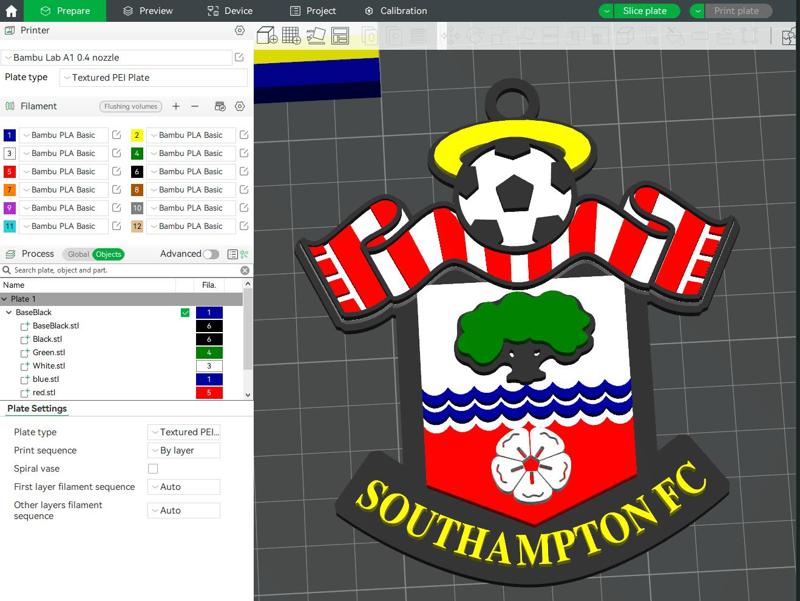Open Filament settings gear icon

(238, 106)
